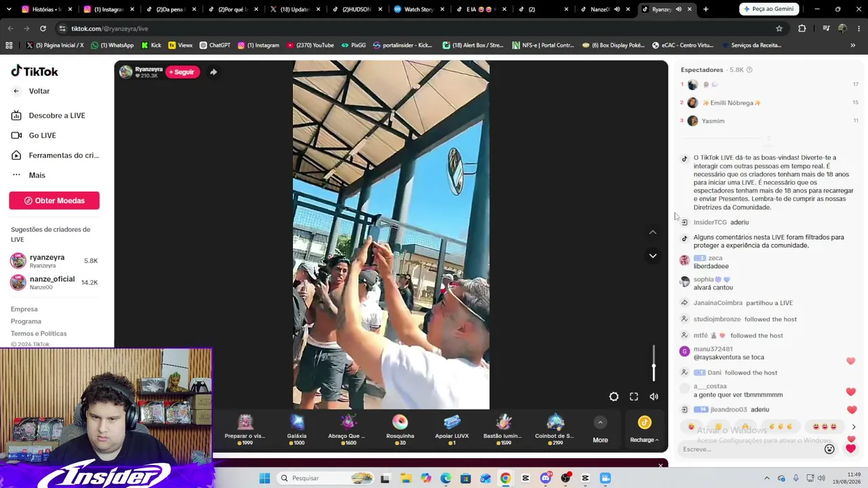The width and height of the screenshot is (868, 488).
Task: Open the browser extensions menu
Action: (x=802, y=28)
